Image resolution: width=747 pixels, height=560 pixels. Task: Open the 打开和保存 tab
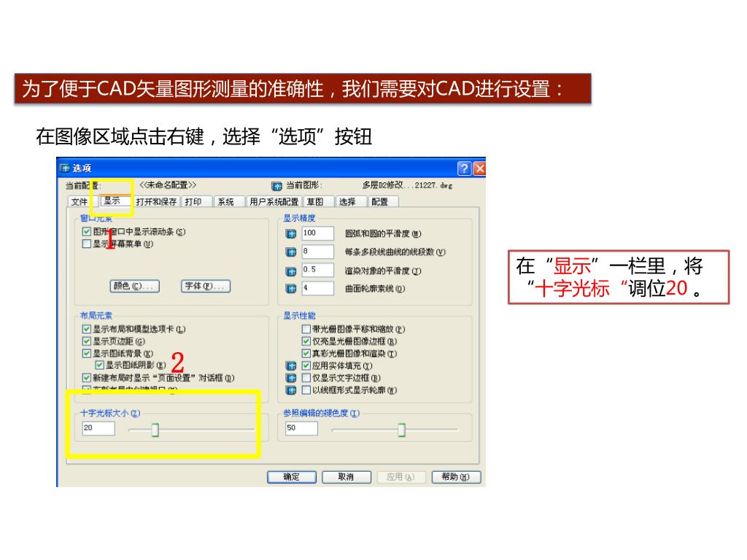156,202
